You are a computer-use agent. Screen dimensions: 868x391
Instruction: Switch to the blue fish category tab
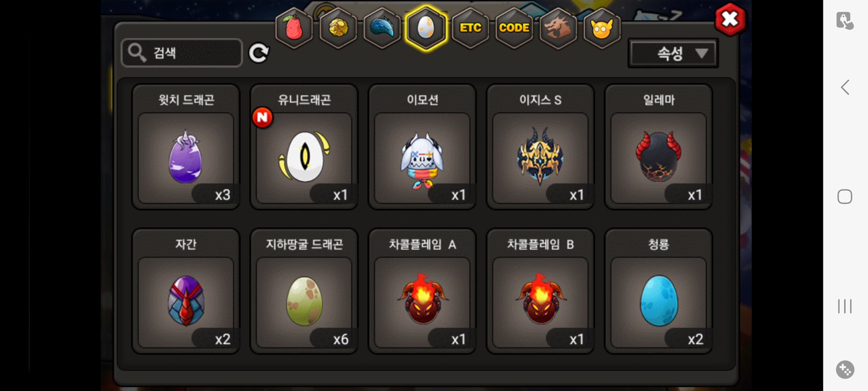(x=382, y=28)
